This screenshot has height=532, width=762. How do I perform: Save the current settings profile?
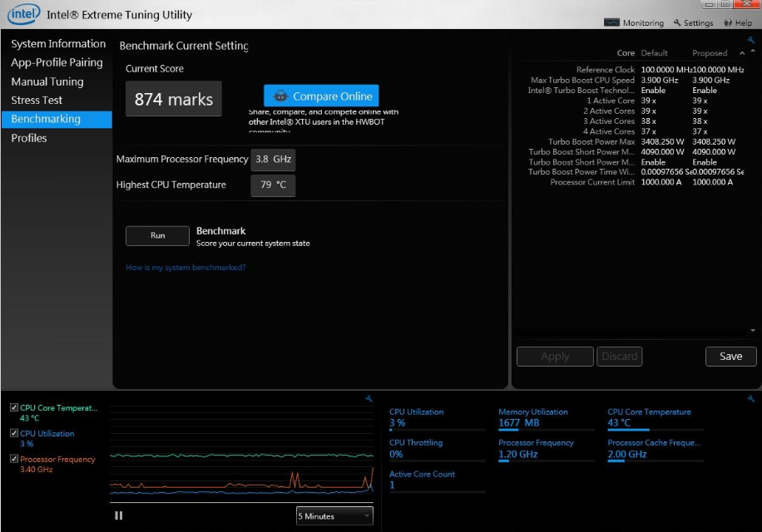[730, 357]
